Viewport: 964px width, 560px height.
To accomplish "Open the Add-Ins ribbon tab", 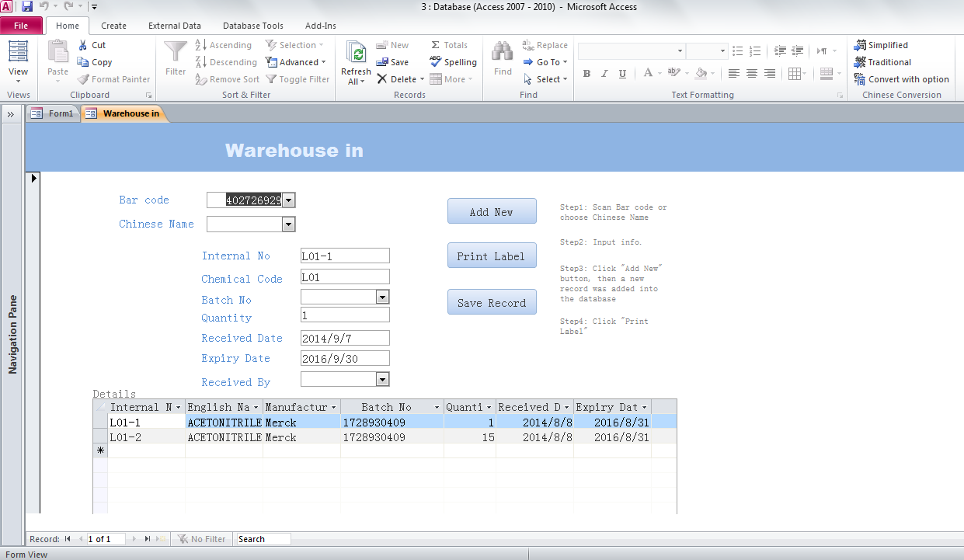I will click(321, 26).
